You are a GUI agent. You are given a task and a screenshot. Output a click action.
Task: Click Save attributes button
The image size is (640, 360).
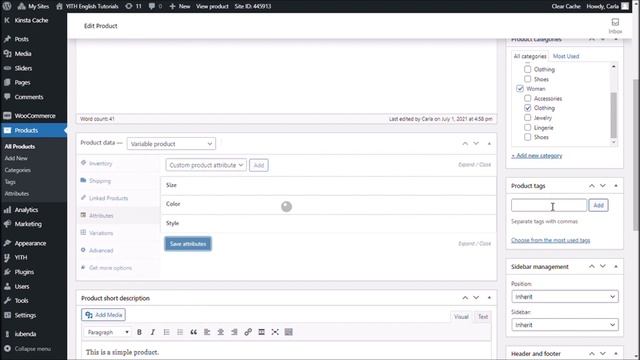tap(188, 244)
